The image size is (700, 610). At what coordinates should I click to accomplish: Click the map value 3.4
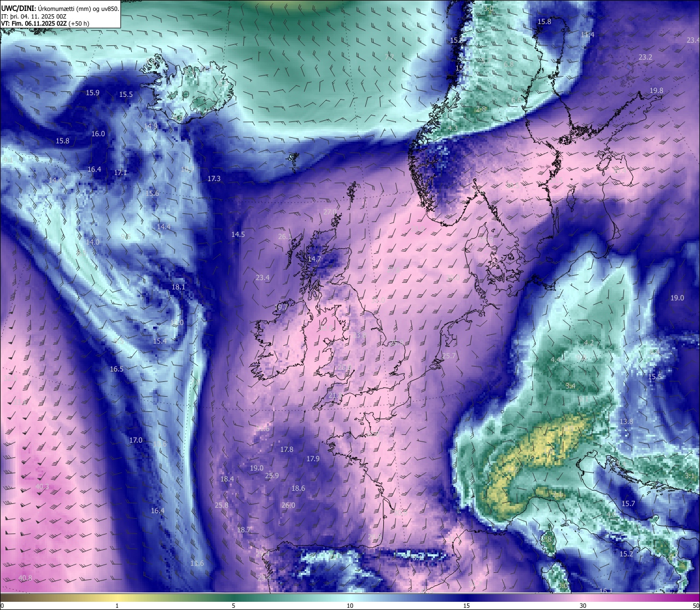[x=570, y=386]
